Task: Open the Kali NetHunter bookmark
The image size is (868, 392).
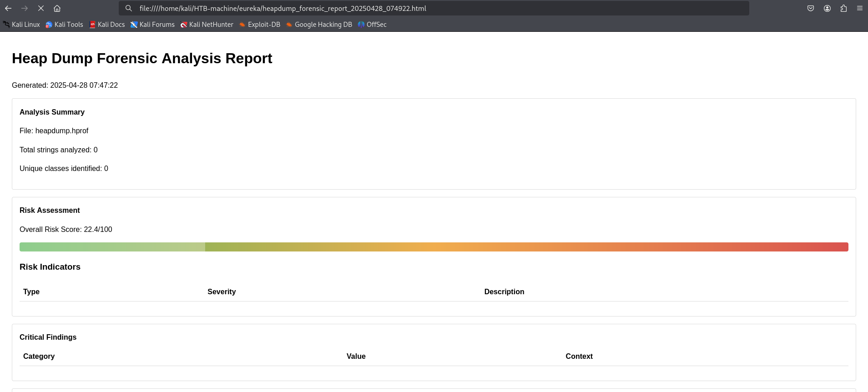Action: coord(207,25)
